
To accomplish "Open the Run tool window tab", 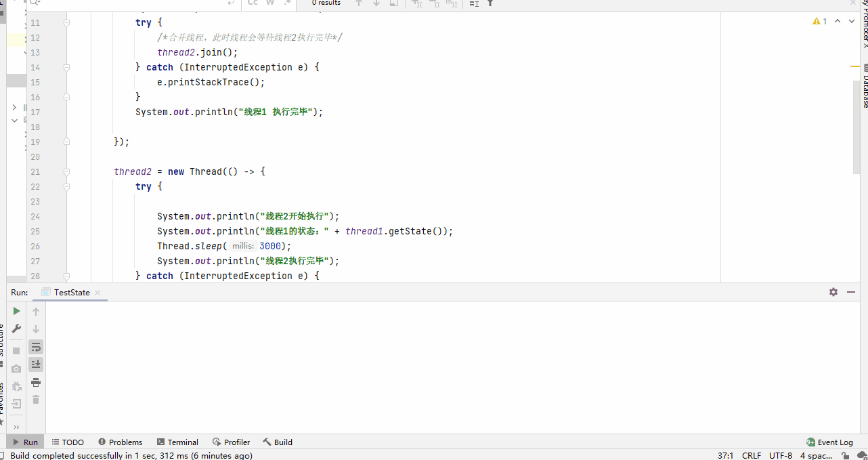I will pos(25,442).
